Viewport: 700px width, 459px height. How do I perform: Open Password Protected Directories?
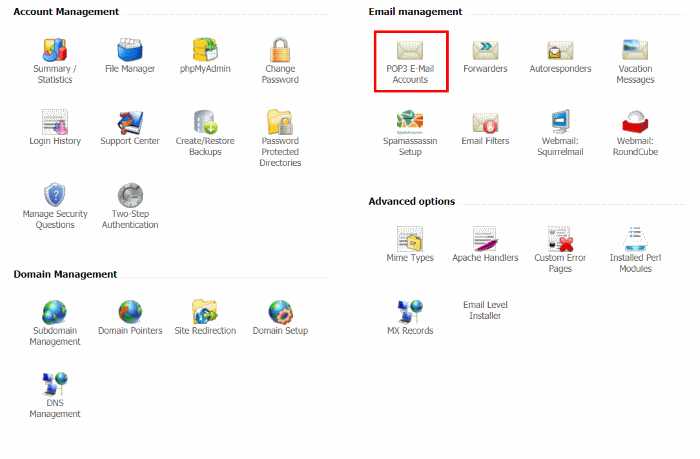(280, 122)
